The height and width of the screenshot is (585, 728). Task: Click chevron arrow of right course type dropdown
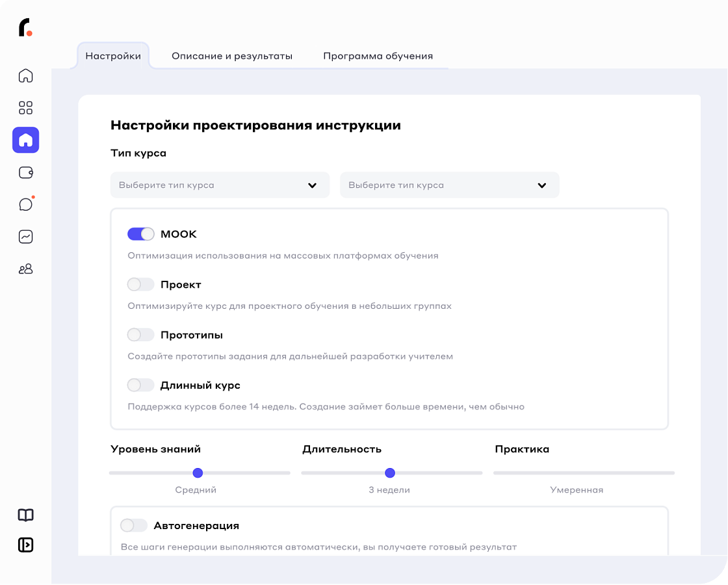coord(542,186)
